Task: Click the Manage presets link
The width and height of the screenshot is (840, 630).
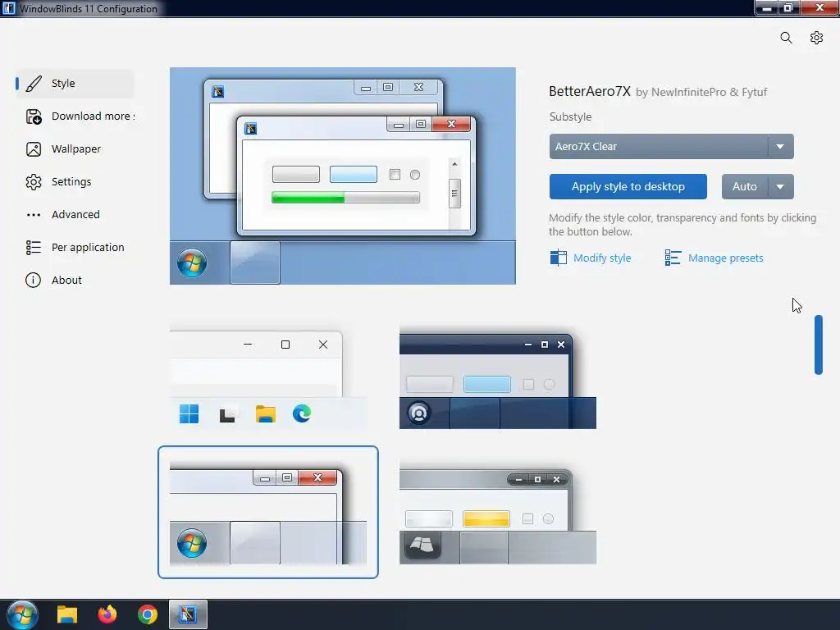Action: tap(725, 258)
